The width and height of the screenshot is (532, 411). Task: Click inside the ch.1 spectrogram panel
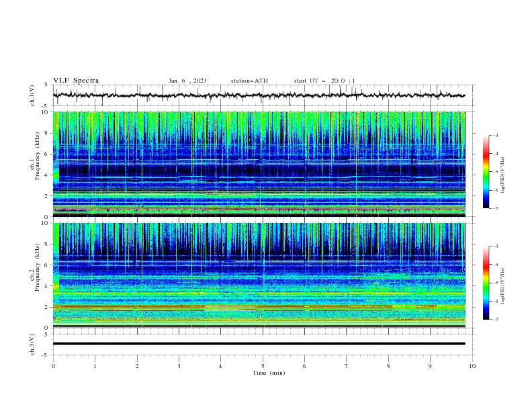[x=259, y=164]
